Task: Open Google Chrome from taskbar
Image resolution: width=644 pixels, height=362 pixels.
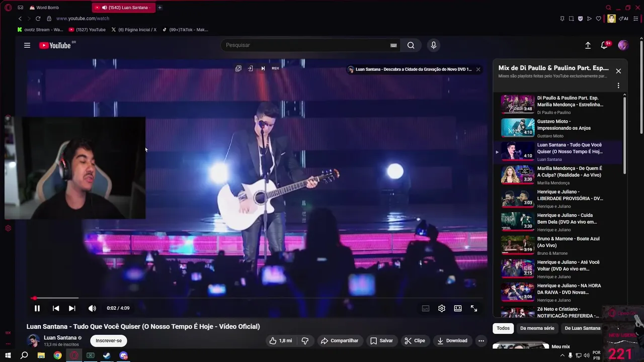Action: [58, 355]
